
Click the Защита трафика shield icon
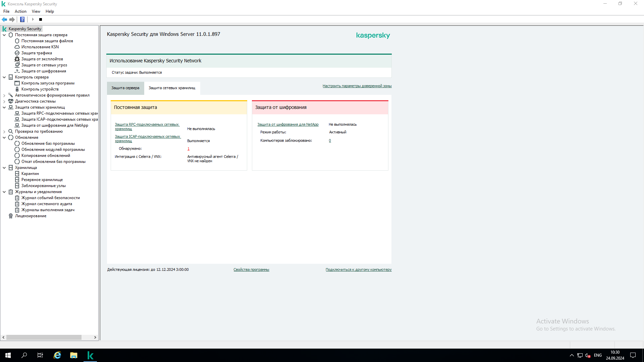pos(17,53)
